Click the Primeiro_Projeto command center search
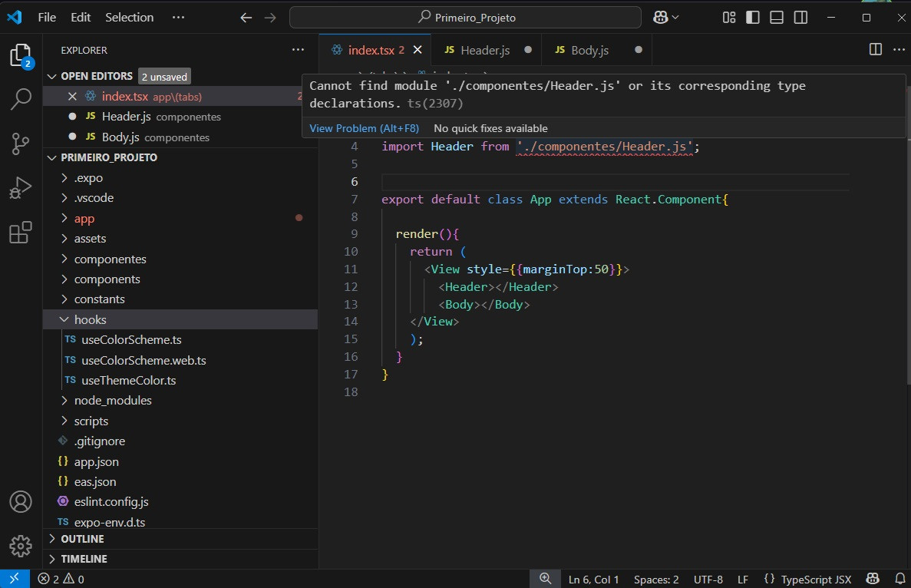The height and width of the screenshot is (588, 911). (x=465, y=18)
